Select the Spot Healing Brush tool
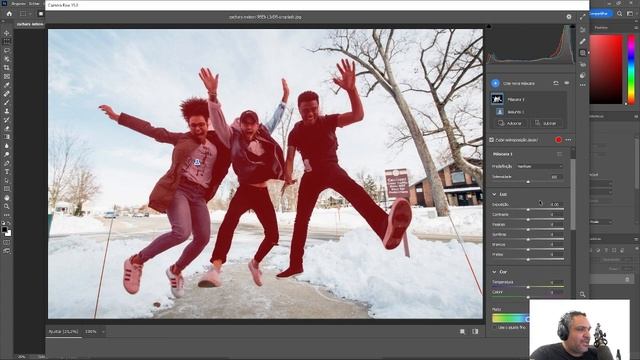The width and height of the screenshot is (640, 360). [x=7, y=93]
